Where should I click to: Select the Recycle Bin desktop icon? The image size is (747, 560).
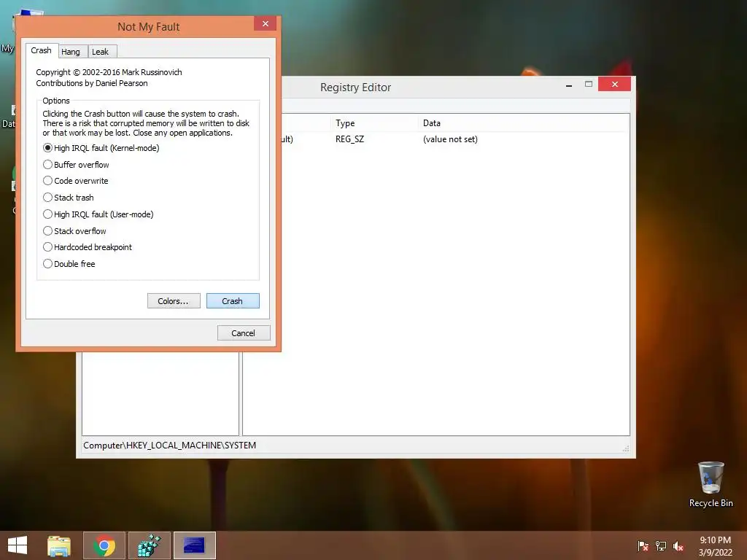pyautogui.click(x=711, y=485)
